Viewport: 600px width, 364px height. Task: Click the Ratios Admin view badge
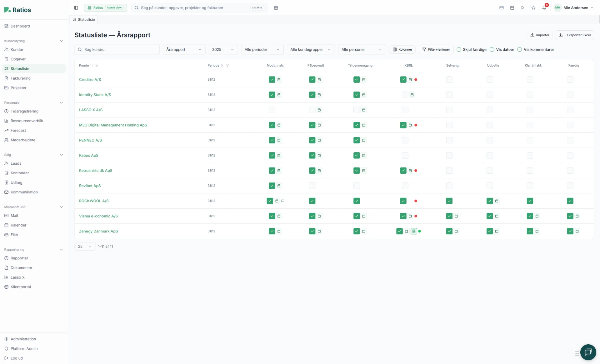(x=105, y=8)
